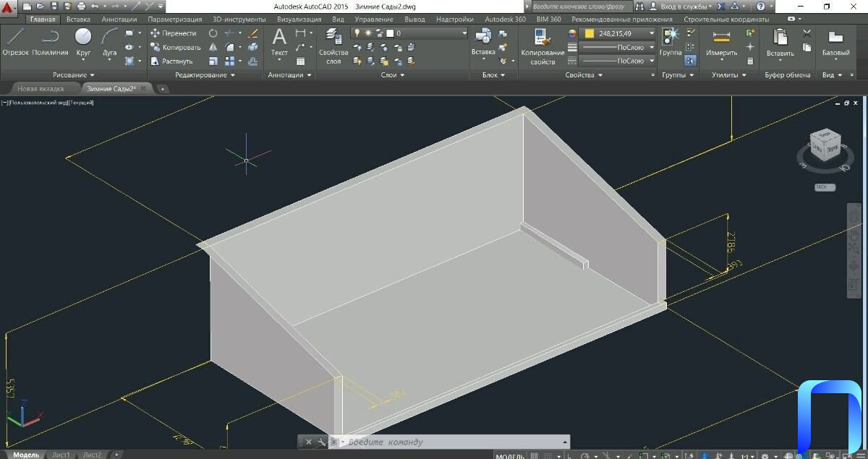Toggle layer on/off lightbulb in layer dropdown
The height and width of the screenshot is (459, 868).
(x=357, y=33)
